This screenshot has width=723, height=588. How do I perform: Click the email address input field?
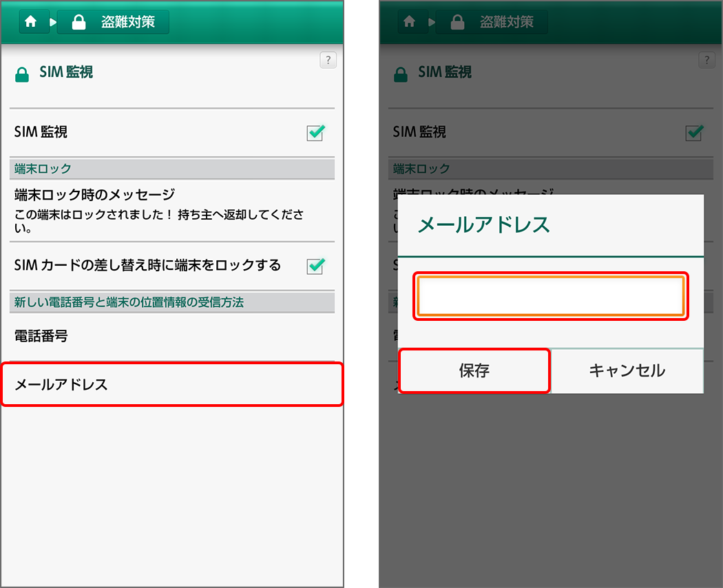click(550, 295)
